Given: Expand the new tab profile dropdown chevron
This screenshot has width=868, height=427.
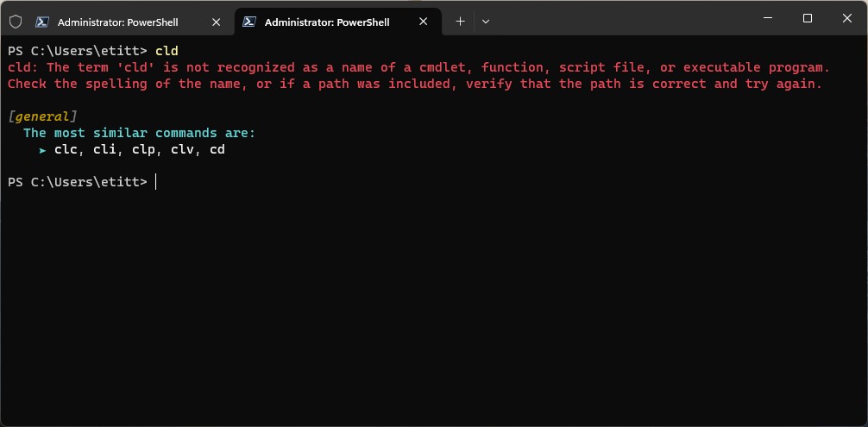Looking at the screenshot, I should [486, 22].
